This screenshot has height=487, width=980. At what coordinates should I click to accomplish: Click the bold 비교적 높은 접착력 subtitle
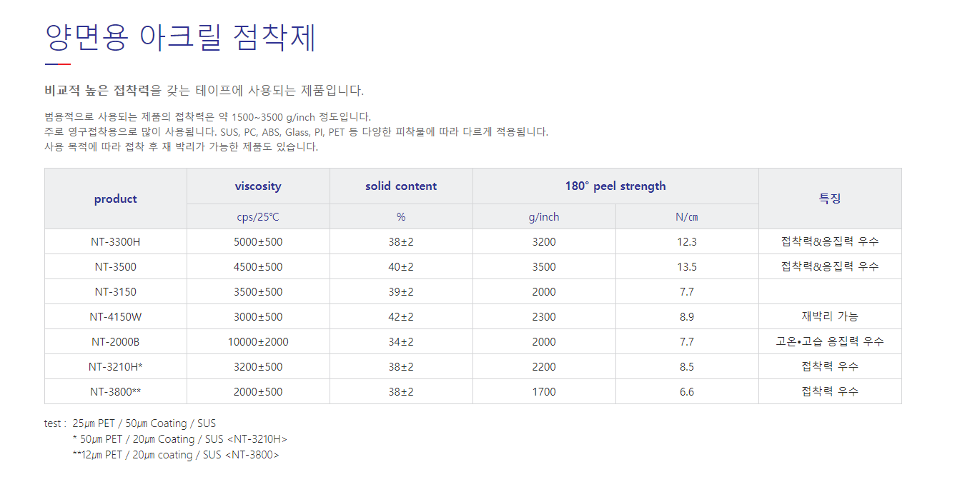click(x=97, y=91)
